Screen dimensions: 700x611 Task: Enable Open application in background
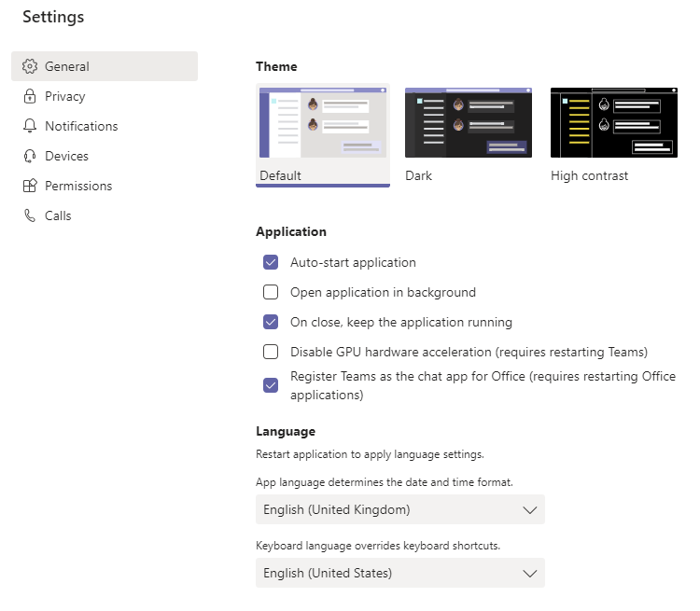click(271, 292)
